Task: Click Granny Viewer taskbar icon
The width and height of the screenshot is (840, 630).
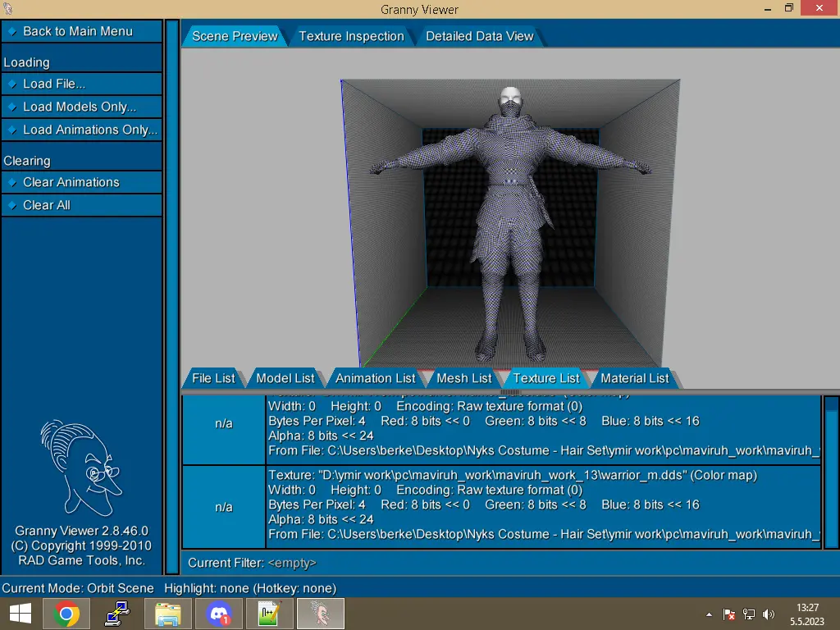Action: 321,614
